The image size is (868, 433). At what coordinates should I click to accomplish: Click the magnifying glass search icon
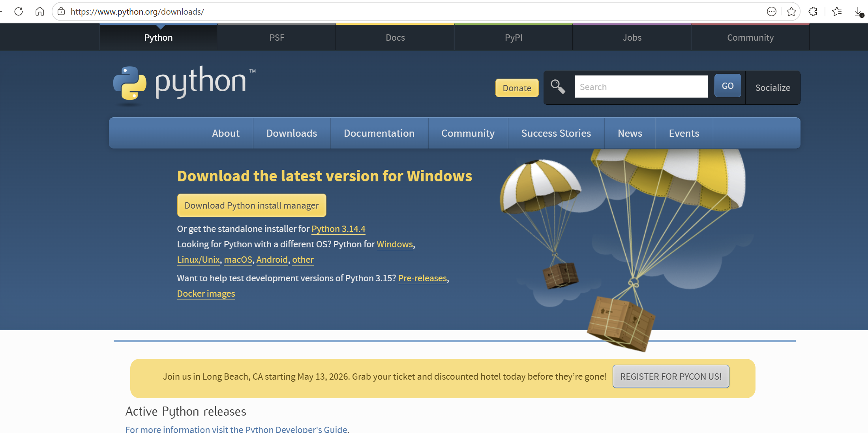tap(558, 87)
